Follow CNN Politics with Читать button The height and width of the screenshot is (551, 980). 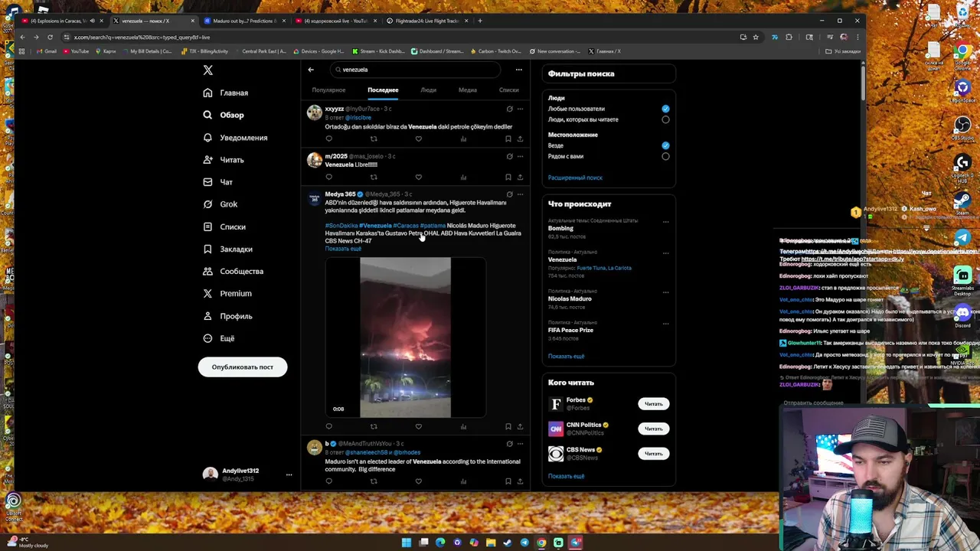(x=653, y=429)
